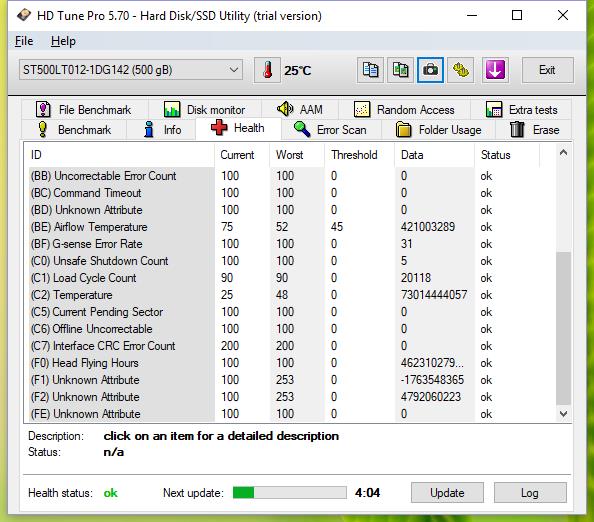Save screenshot with the camera icon
This screenshot has height=522, width=594.
[x=430, y=70]
